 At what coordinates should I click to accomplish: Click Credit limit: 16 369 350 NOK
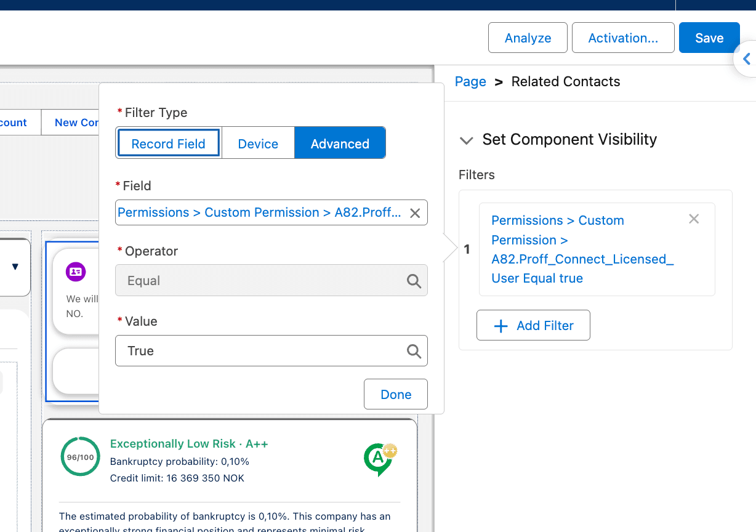coord(177,478)
